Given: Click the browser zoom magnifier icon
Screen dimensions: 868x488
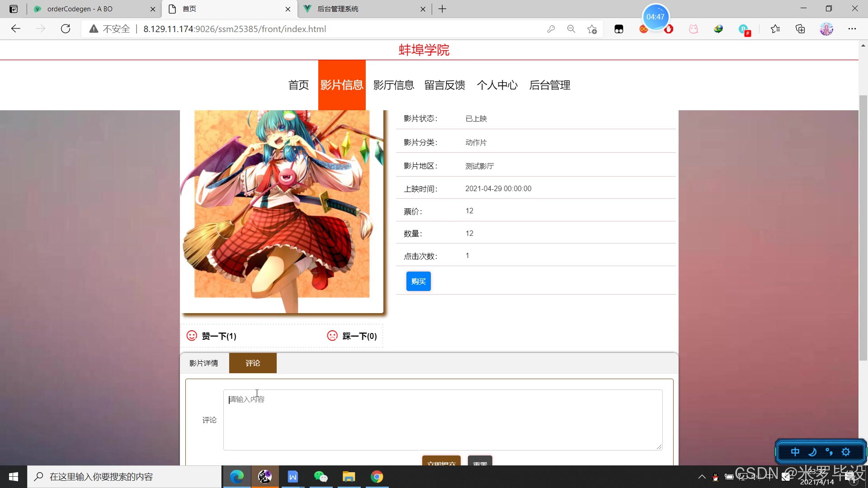Looking at the screenshot, I should pos(571,29).
